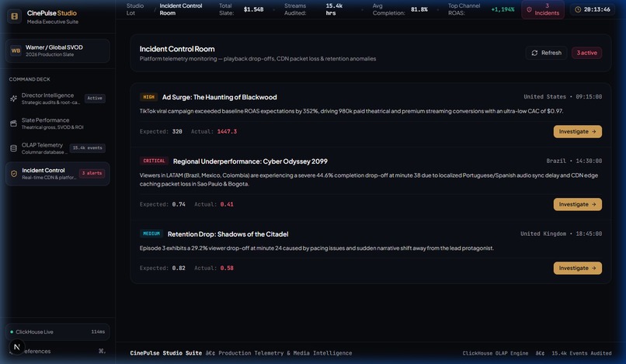Click the clock icon beside 20:13:46
This screenshot has width=626, height=364.
(578, 9)
